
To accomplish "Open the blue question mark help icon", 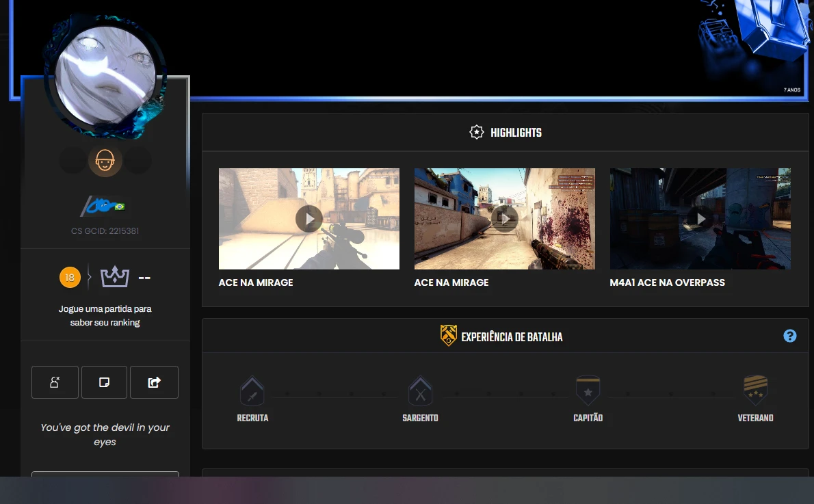I will point(790,336).
